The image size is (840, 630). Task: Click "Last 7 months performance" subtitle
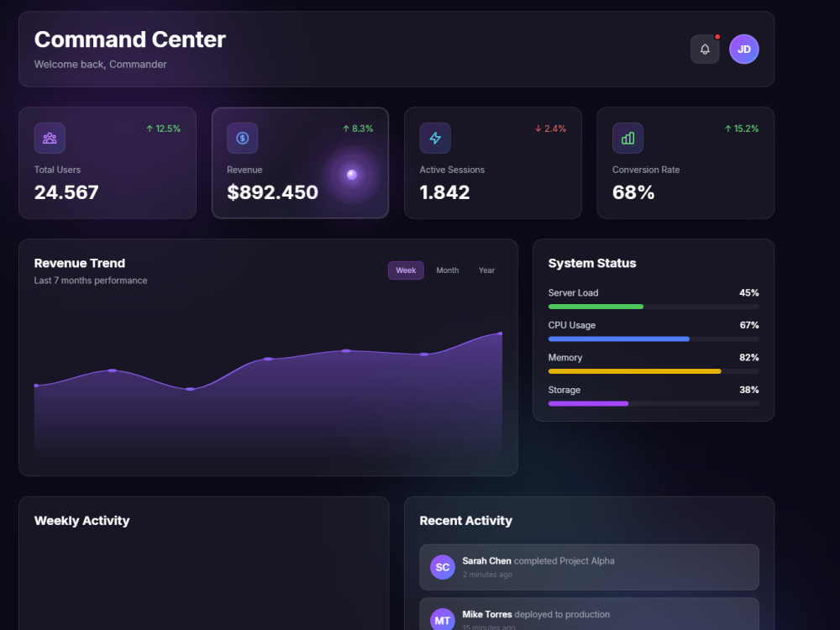(91, 281)
